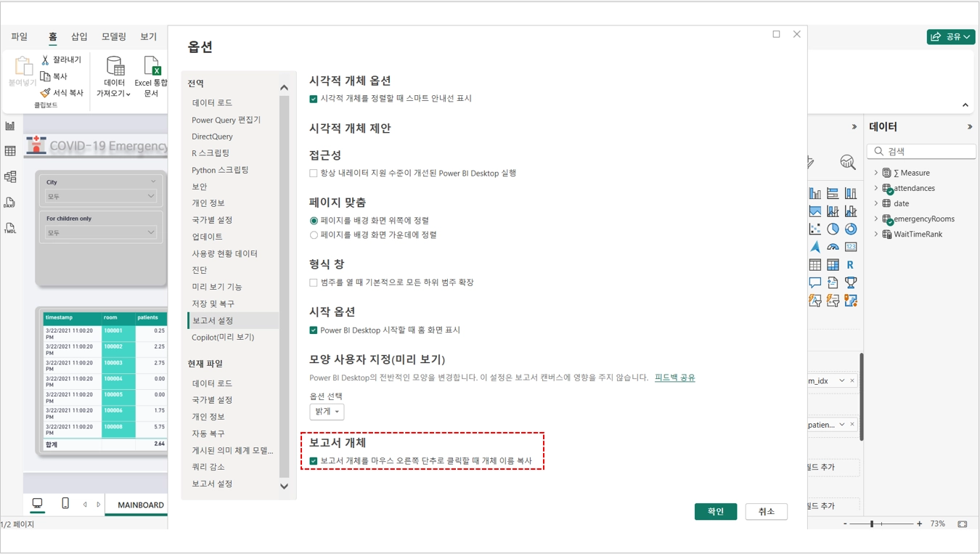Click the 확인 button

(x=715, y=511)
